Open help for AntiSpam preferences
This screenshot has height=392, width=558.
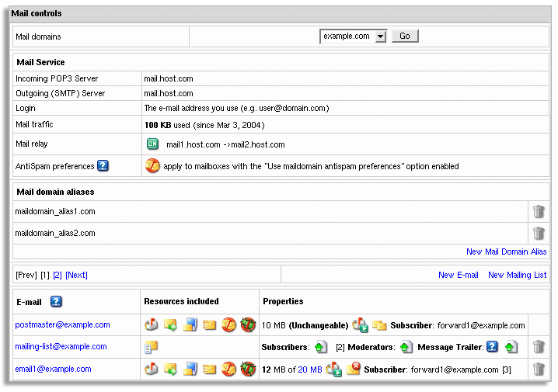[x=103, y=165]
